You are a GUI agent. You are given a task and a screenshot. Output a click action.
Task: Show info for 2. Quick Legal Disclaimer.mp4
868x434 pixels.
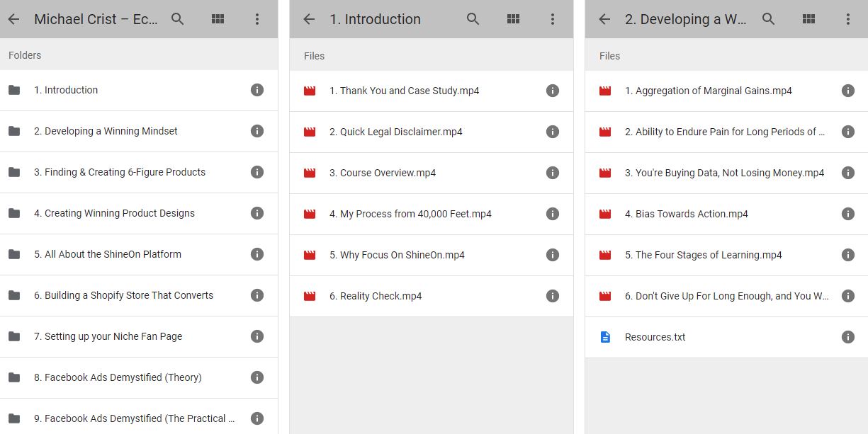click(x=553, y=132)
